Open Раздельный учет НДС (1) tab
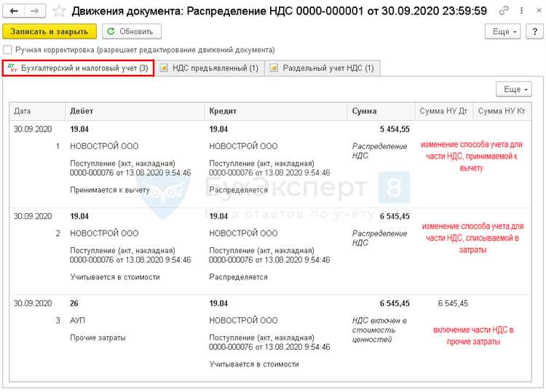This screenshot has width=546, height=392. 322,68
